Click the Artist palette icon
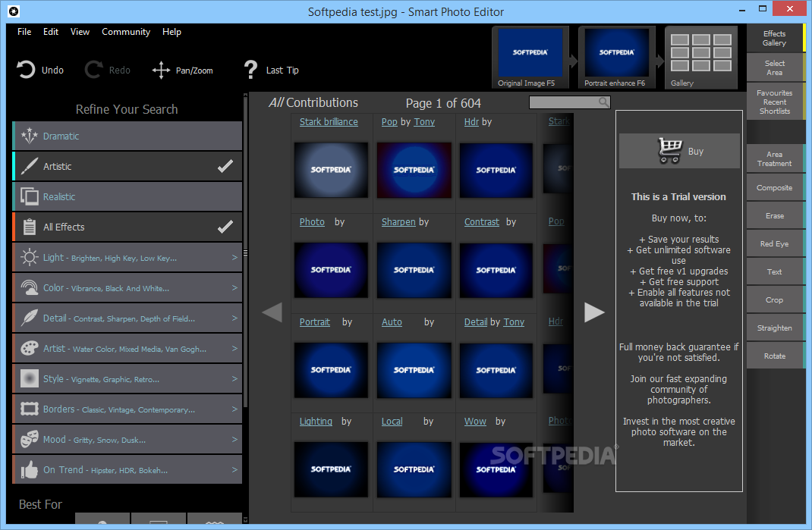The image size is (812, 530). tap(30, 348)
